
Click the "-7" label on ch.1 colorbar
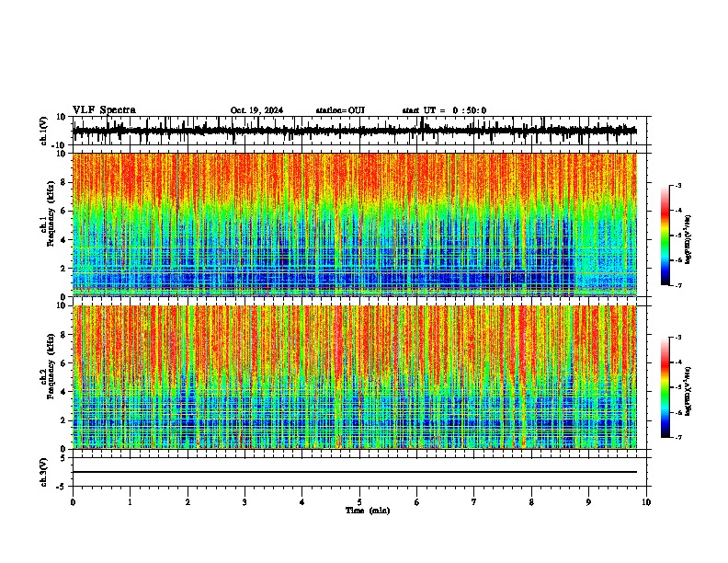tap(678, 285)
